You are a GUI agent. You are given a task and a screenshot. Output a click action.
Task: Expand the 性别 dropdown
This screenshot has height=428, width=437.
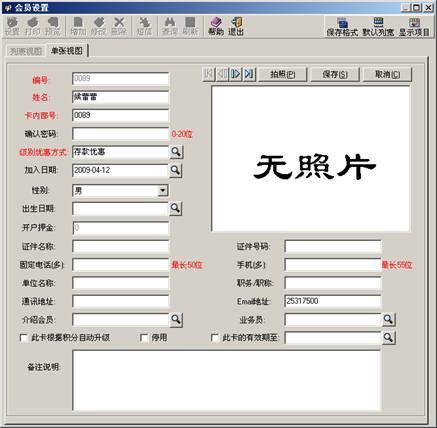point(163,191)
